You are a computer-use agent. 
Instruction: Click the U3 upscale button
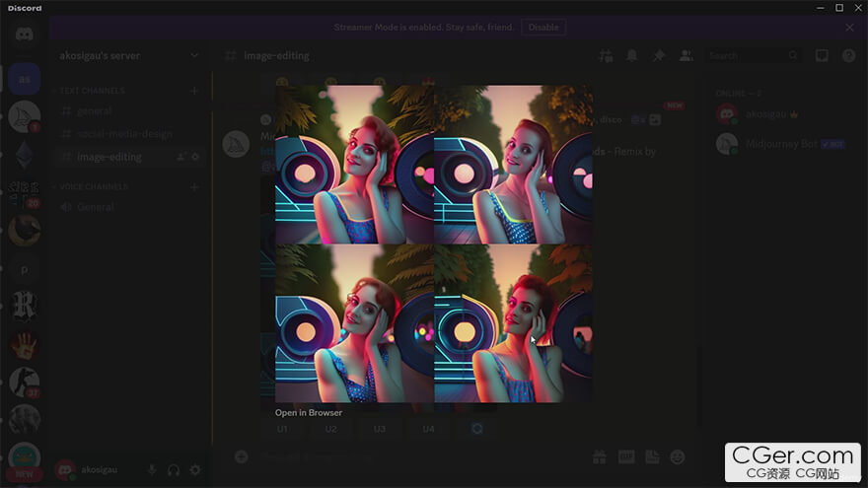click(380, 429)
